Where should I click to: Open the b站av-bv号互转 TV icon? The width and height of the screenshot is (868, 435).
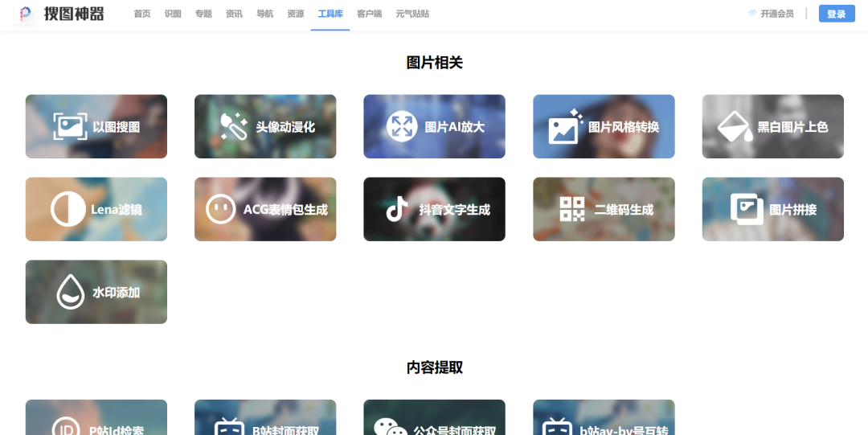557,427
